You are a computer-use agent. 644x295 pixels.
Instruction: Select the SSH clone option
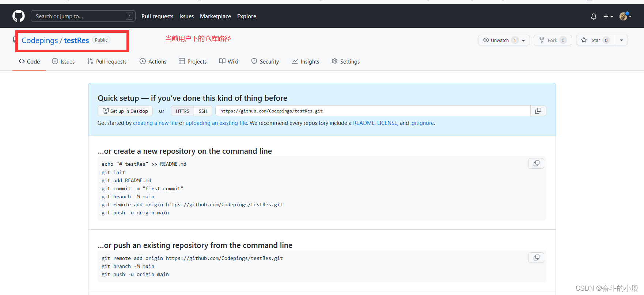(x=203, y=111)
